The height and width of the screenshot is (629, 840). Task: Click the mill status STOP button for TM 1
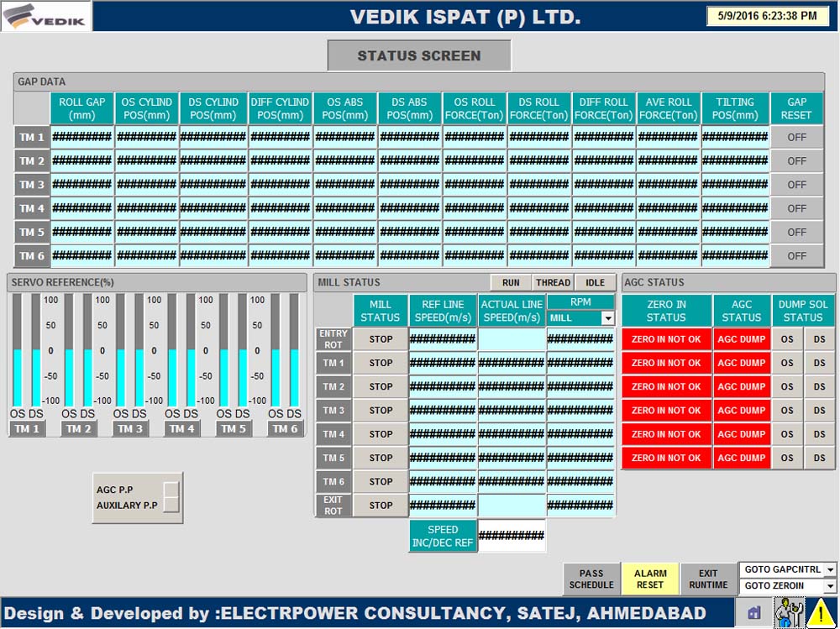pos(381,363)
